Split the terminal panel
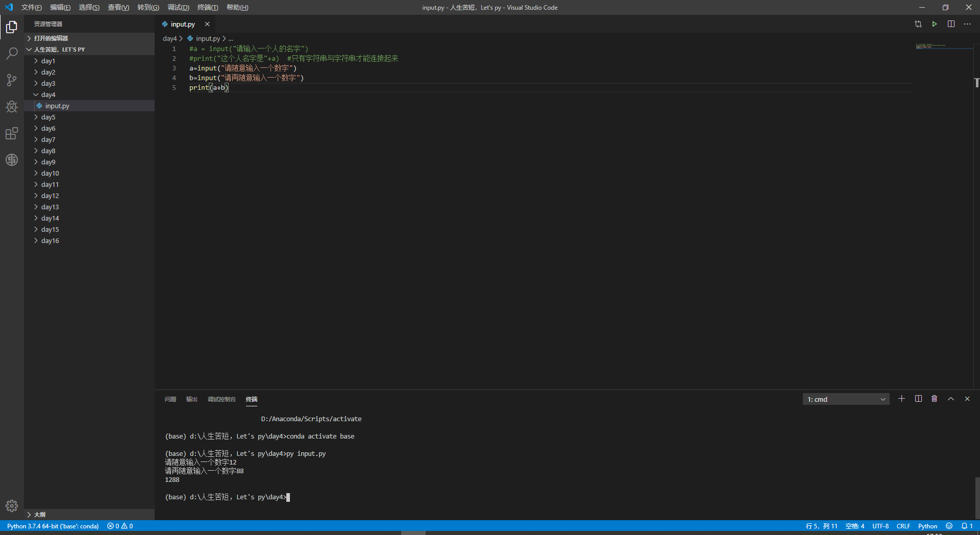980x535 pixels. tap(918, 399)
